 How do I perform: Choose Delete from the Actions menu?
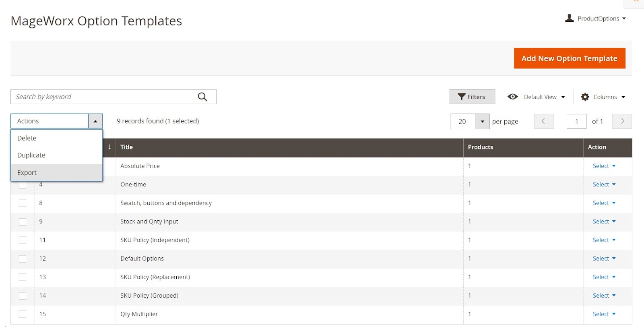[56, 138]
